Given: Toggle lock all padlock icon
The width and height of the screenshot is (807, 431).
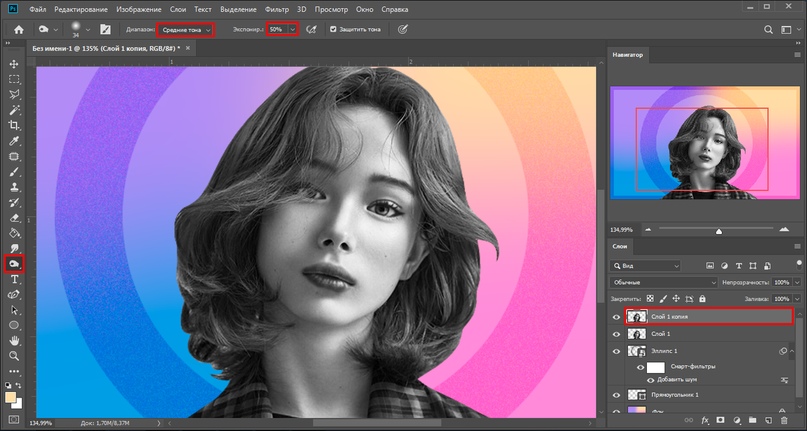Looking at the screenshot, I should coord(703,299).
